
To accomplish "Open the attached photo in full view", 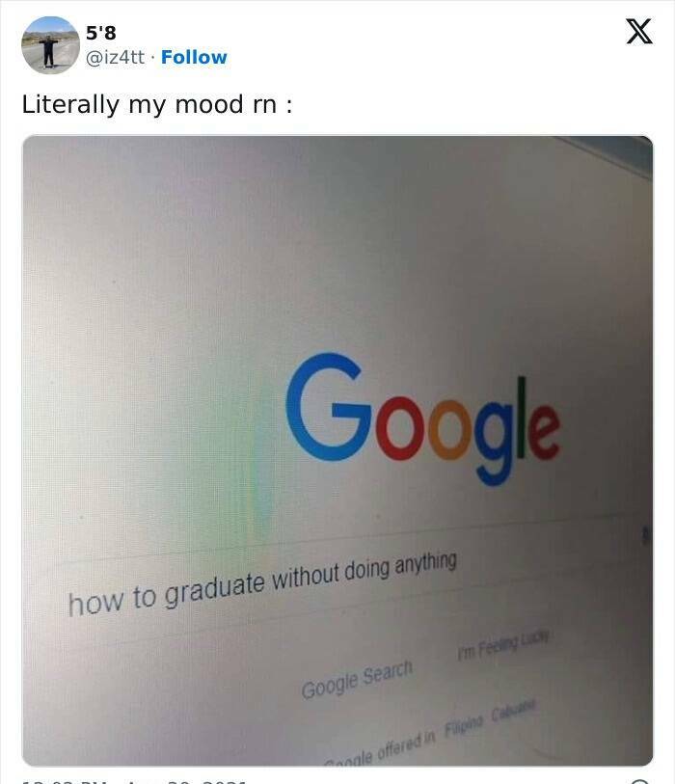I will (337, 450).
